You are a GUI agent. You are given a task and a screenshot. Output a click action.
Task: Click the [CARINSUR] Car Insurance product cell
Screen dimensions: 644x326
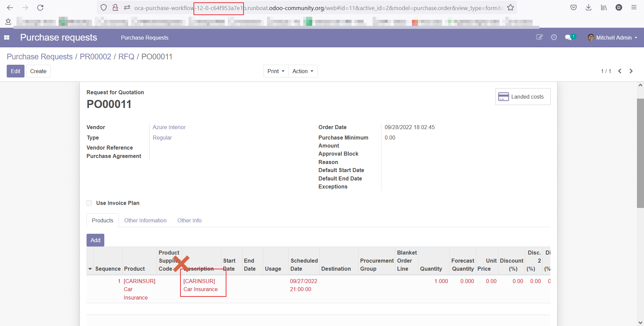tap(139, 289)
